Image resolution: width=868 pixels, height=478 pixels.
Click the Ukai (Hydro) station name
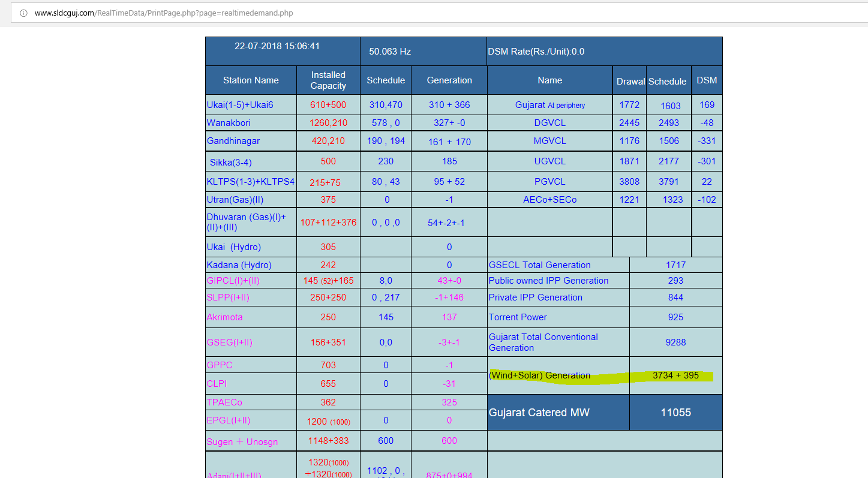tap(234, 247)
